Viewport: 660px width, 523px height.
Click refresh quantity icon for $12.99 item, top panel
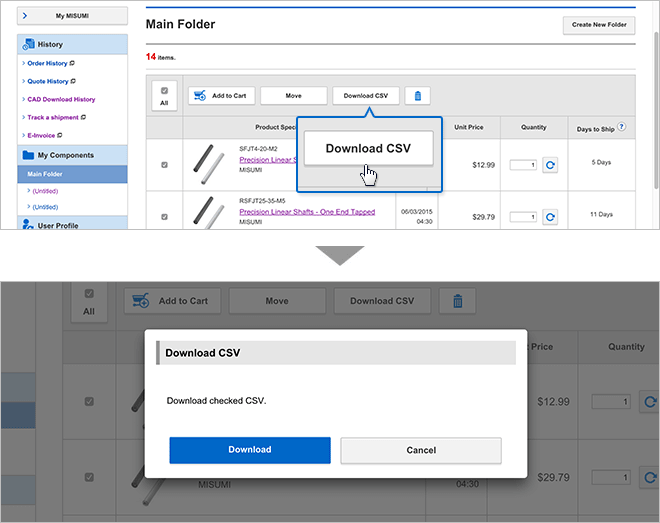click(x=550, y=164)
